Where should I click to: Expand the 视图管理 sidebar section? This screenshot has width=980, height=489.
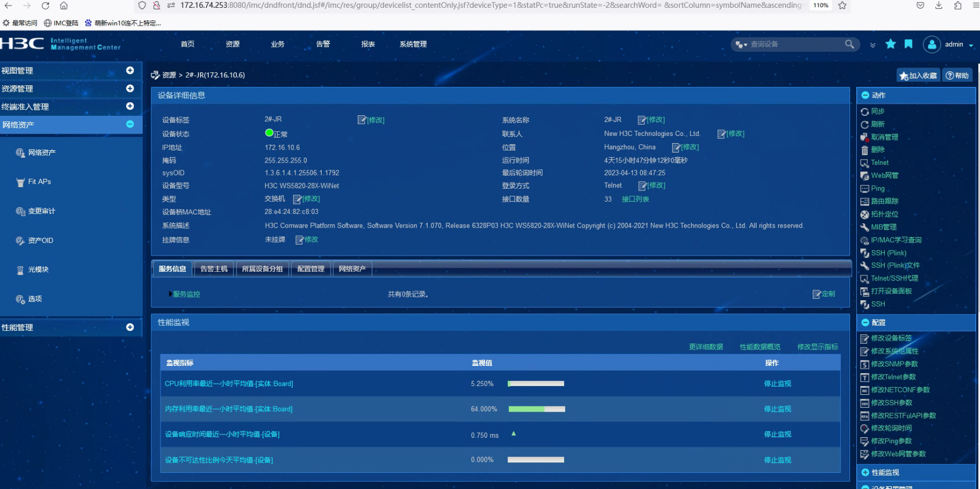point(130,70)
